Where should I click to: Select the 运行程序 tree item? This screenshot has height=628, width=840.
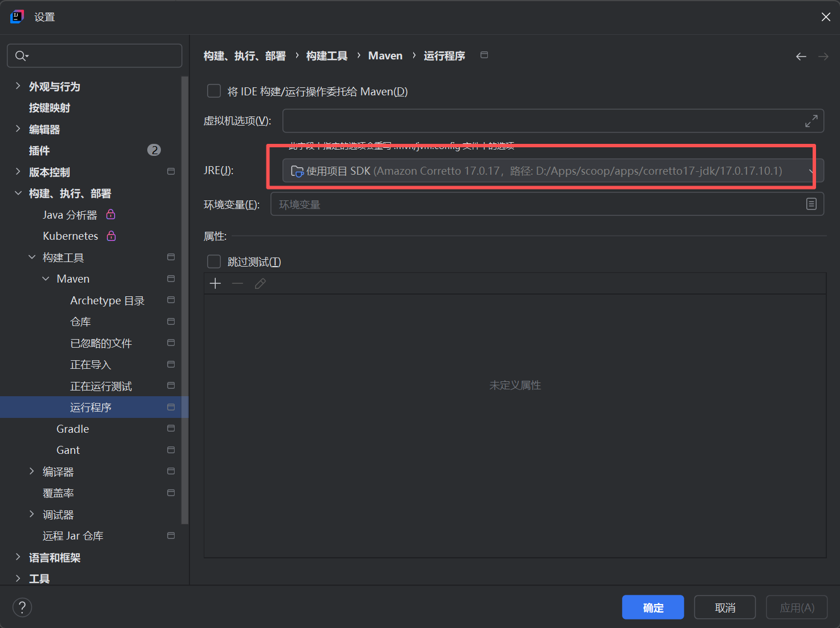coord(94,407)
